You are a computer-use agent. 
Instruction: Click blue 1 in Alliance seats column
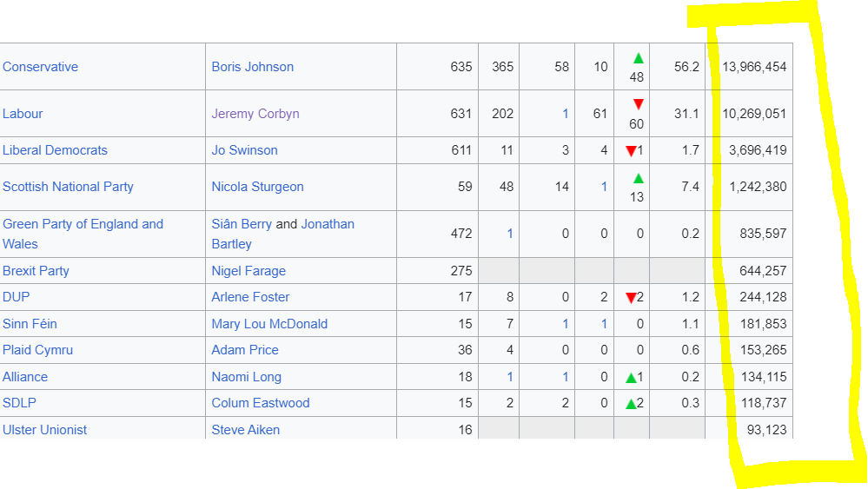pyautogui.click(x=510, y=377)
